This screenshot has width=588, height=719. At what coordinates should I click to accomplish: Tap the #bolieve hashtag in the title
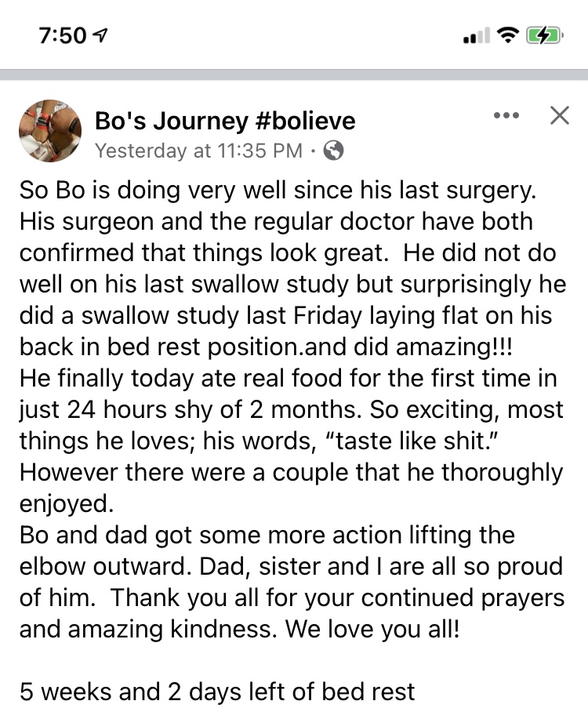point(304,122)
